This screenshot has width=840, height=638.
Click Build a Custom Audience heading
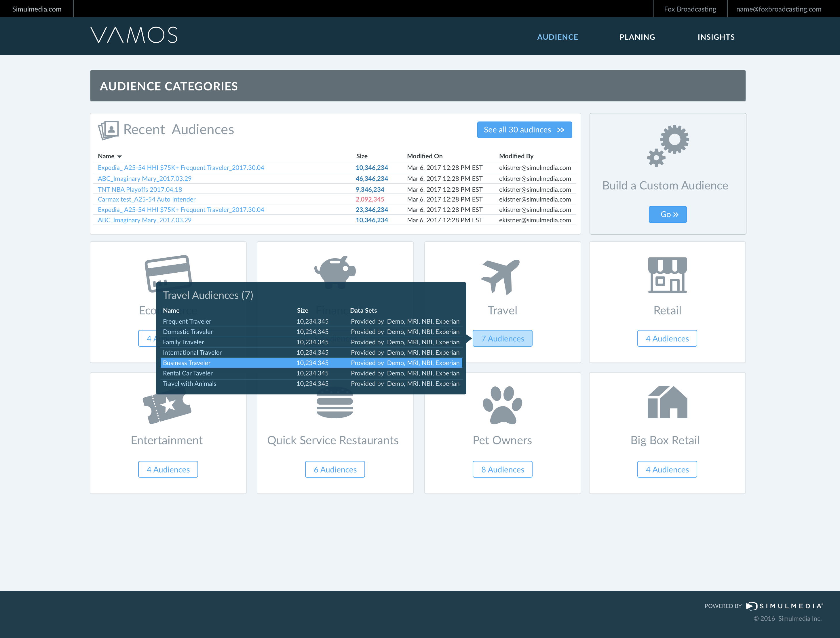click(665, 185)
